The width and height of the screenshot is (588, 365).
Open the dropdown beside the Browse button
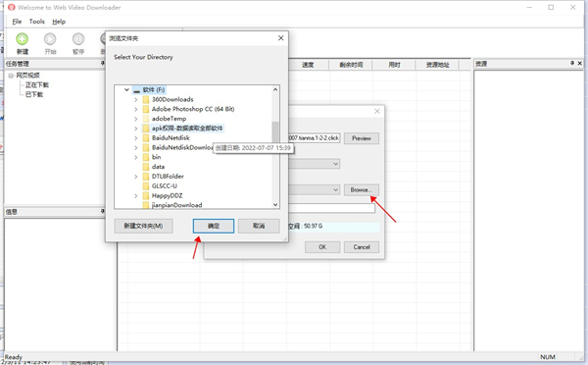click(x=335, y=189)
